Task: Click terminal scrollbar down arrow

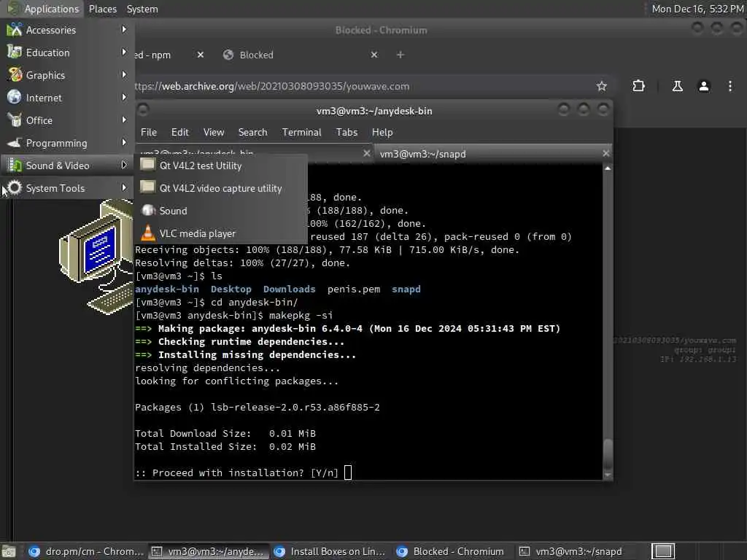Action: [608, 475]
